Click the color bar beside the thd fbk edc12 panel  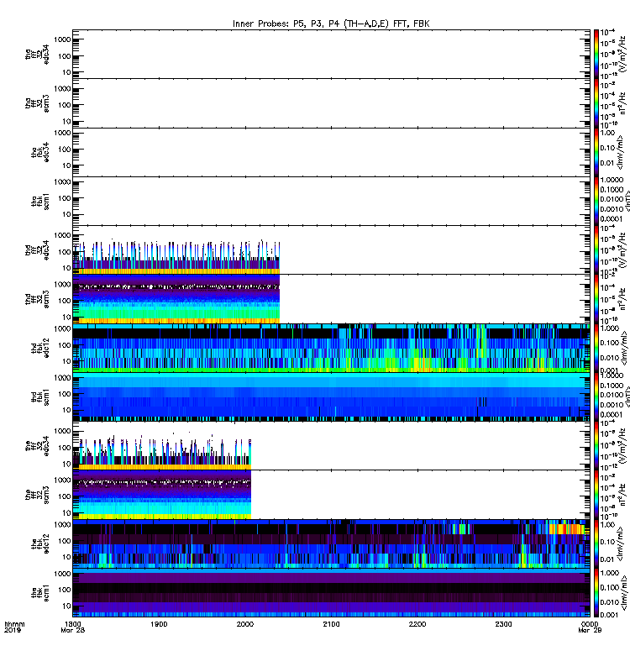(596, 348)
